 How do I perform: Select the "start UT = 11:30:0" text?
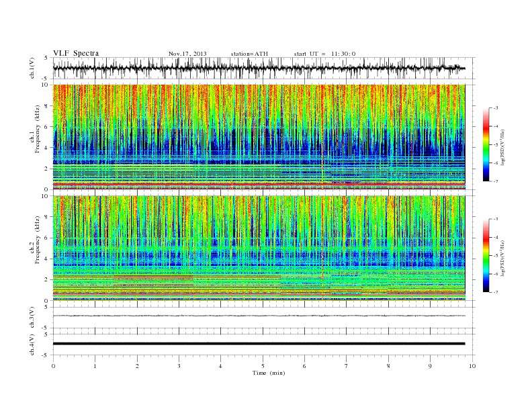pyautogui.click(x=324, y=54)
